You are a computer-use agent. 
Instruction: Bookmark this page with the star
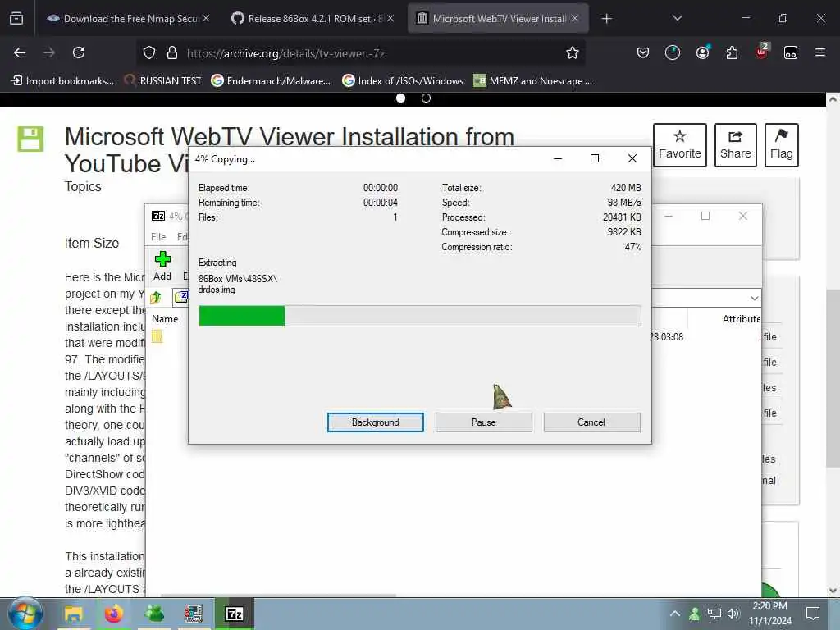point(572,52)
